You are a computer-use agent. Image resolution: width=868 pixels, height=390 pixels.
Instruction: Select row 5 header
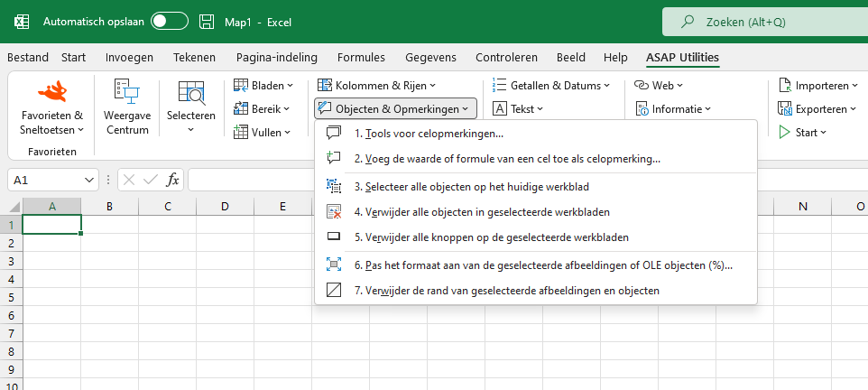(11, 297)
